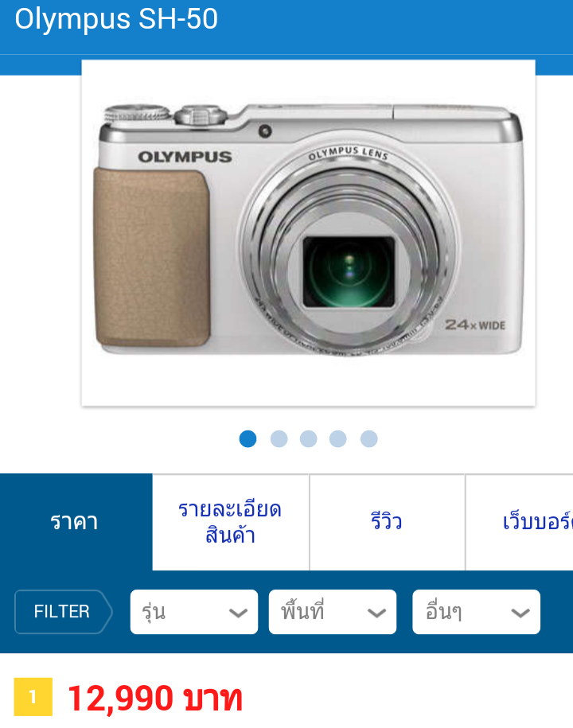Select the first carousel dot indicator
The height and width of the screenshot is (728, 573).
(x=248, y=438)
